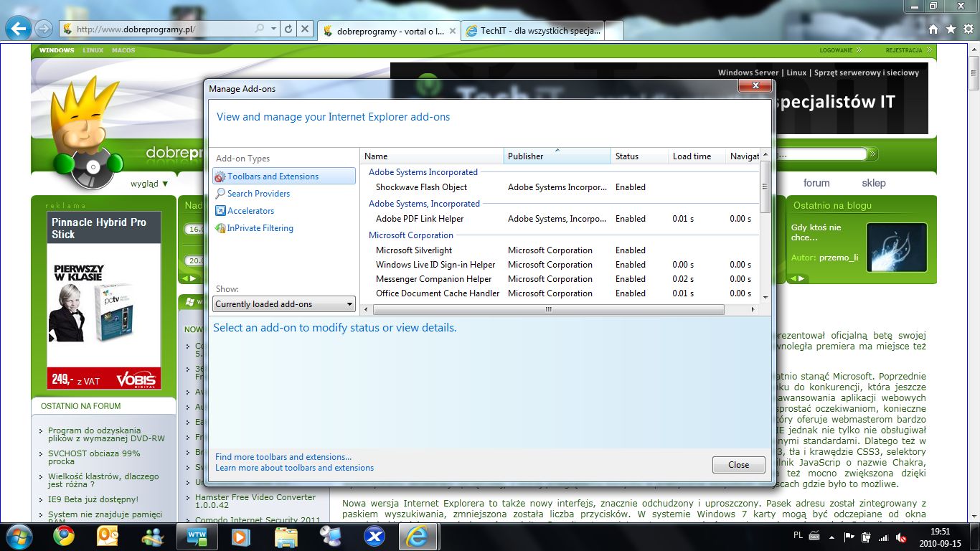Click the browser Forward arrow button
980x551 pixels.
click(43, 29)
